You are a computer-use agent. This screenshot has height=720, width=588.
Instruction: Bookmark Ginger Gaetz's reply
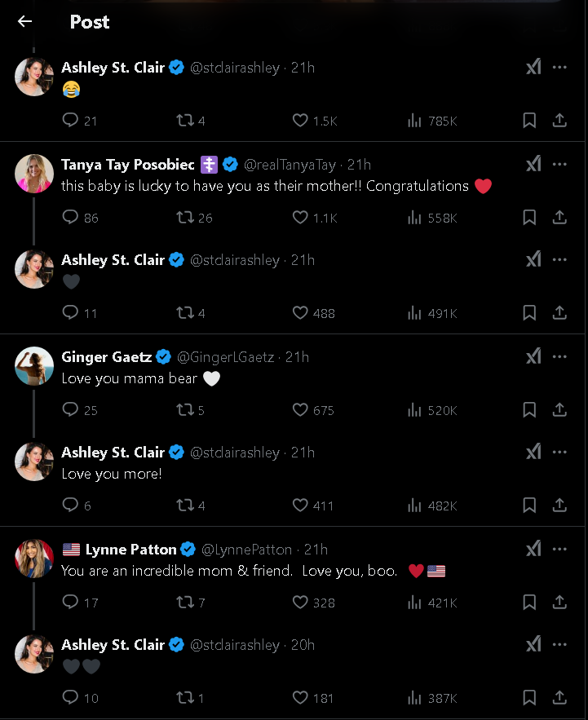click(529, 410)
